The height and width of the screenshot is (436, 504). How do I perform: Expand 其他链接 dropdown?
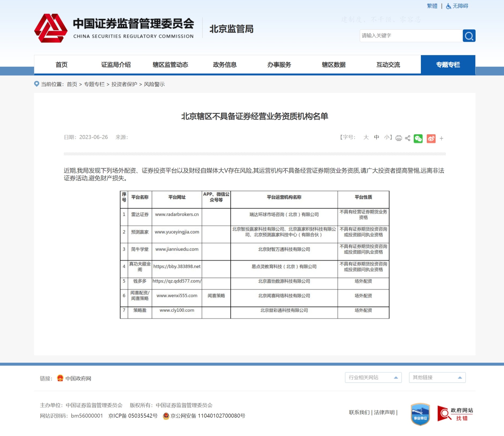pos(437,377)
